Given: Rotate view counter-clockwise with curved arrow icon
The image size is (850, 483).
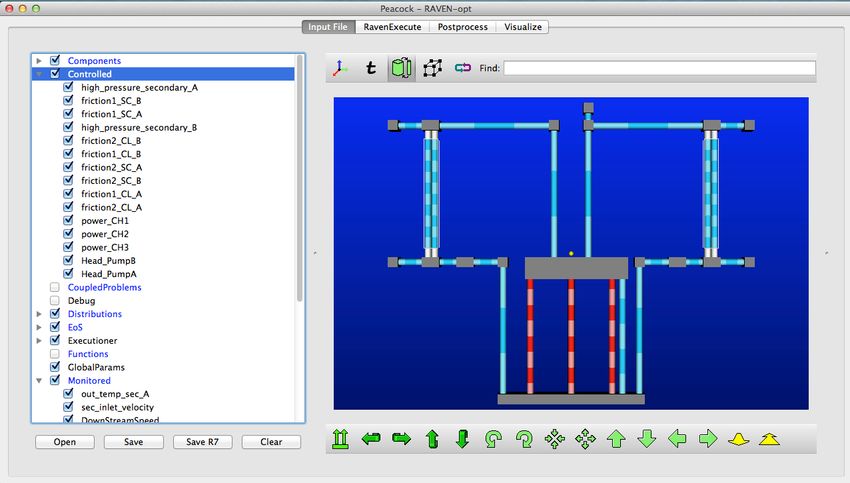Looking at the screenshot, I should [x=493, y=439].
